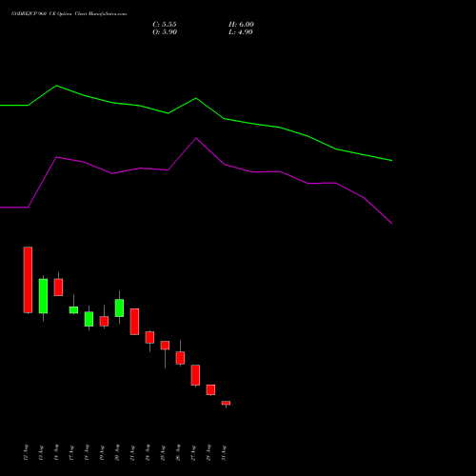Click the "21 Aug" date label

(x=132, y=452)
